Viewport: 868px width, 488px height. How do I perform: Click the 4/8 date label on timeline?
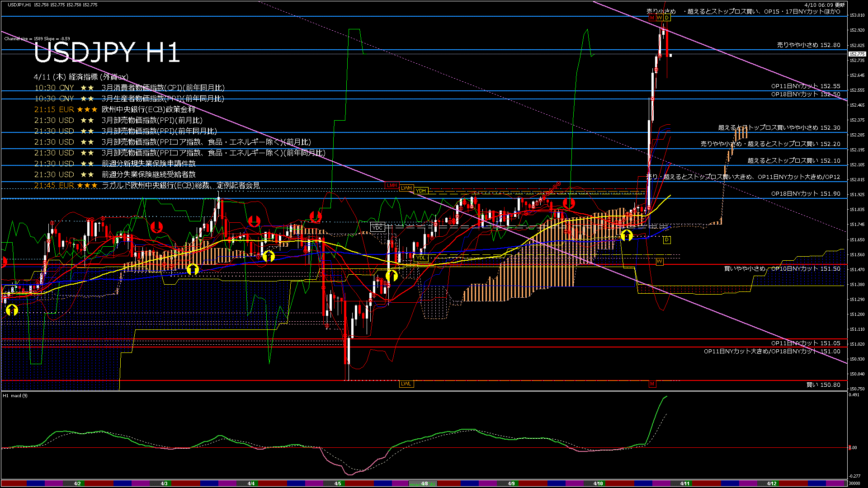[x=424, y=483]
